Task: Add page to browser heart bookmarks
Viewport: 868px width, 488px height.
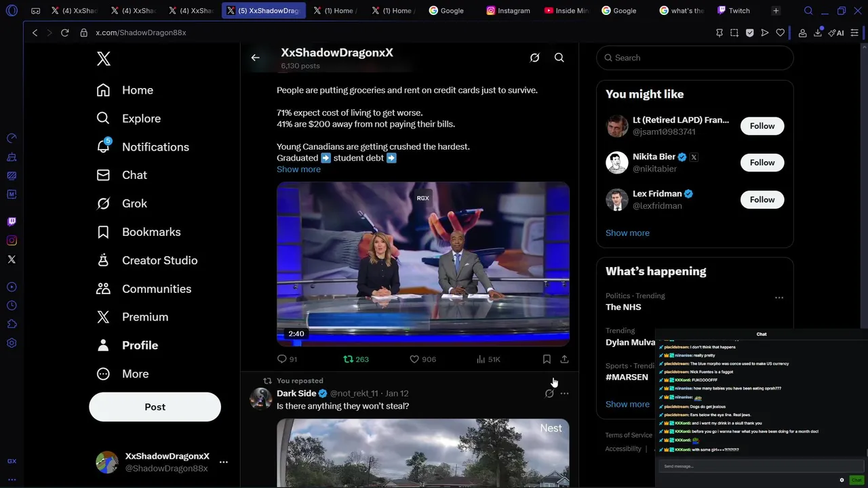Action: (780, 33)
